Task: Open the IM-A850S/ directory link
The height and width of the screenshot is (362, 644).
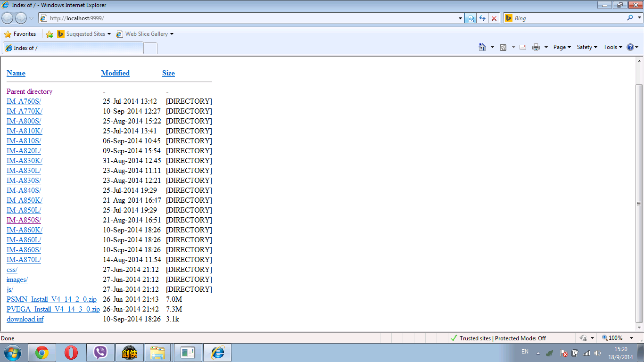Action: pos(24,220)
